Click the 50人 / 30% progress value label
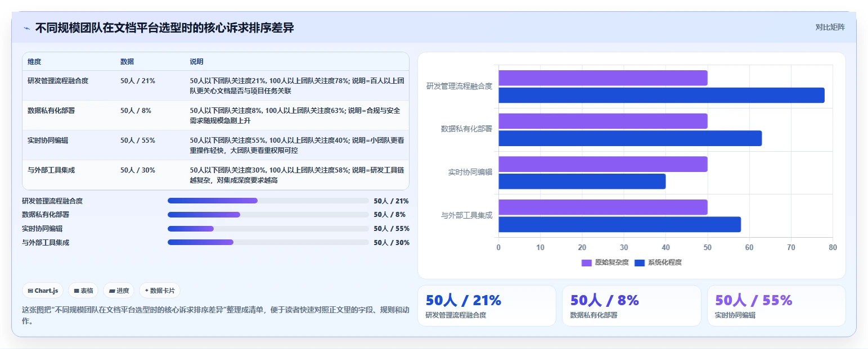This screenshot has width=868, height=349. pos(392,243)
